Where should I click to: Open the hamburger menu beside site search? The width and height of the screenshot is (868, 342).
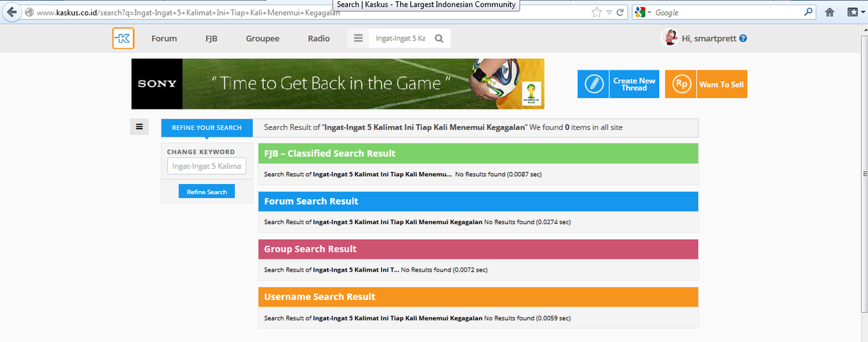tap(358, 39)
